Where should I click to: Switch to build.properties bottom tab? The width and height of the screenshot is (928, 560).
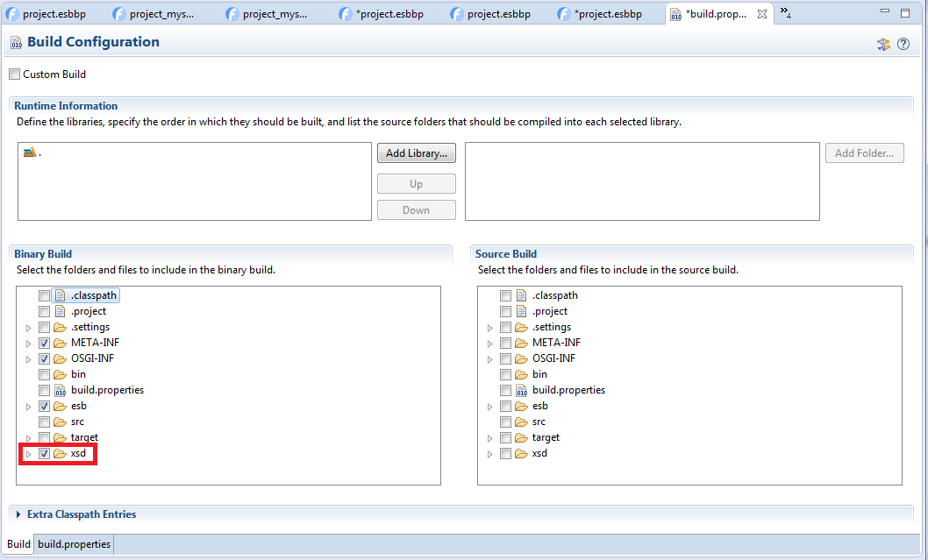74,544
